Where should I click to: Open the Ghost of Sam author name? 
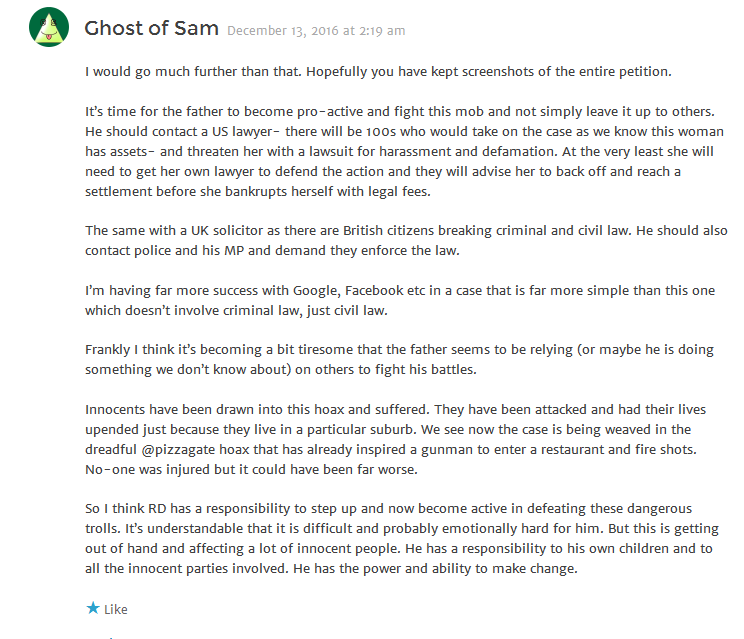(151, 28)
